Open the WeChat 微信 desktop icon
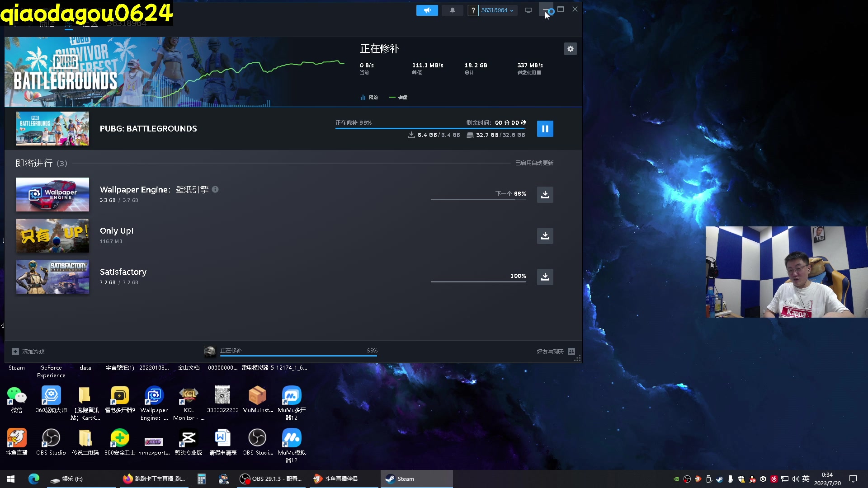The image size is (868, 488). (x=17, y=400)
